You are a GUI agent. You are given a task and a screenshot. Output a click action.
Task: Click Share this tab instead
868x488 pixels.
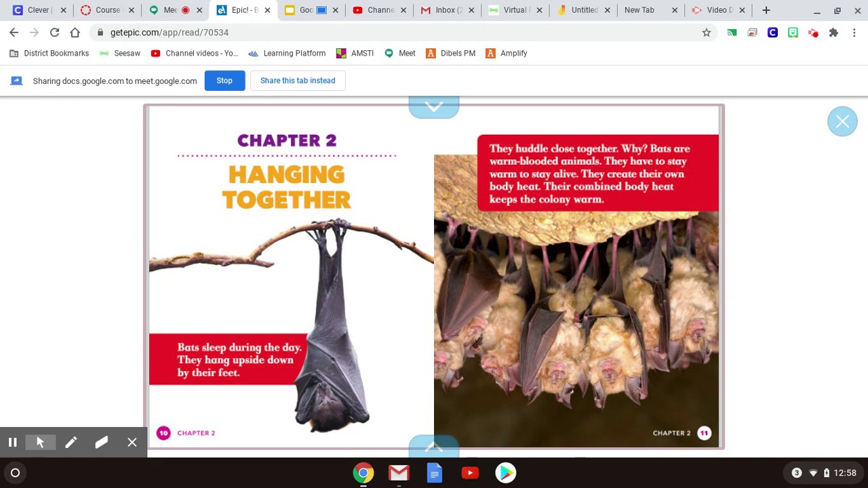298,81
